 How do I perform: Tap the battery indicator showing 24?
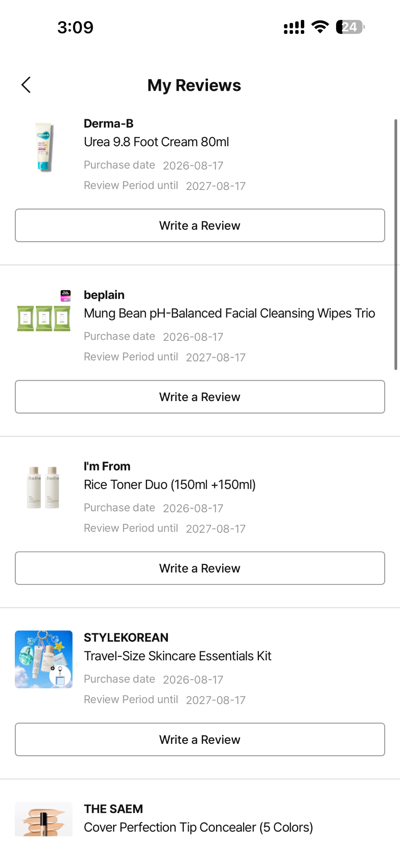pos(350,27)
